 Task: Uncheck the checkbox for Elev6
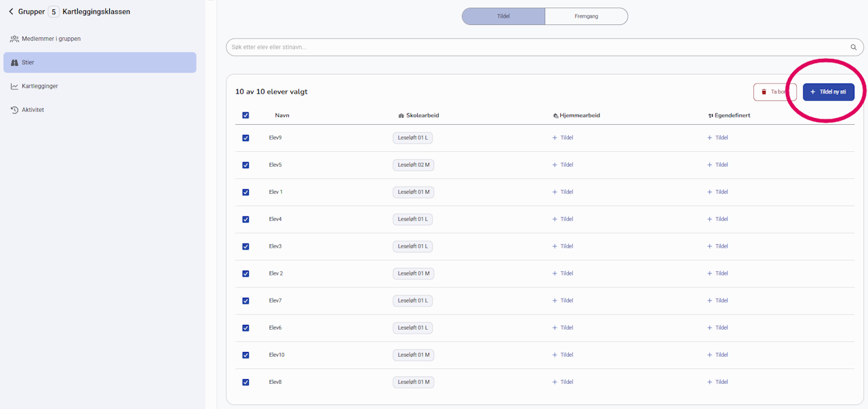pyautogui.click(x=245, y=328)
